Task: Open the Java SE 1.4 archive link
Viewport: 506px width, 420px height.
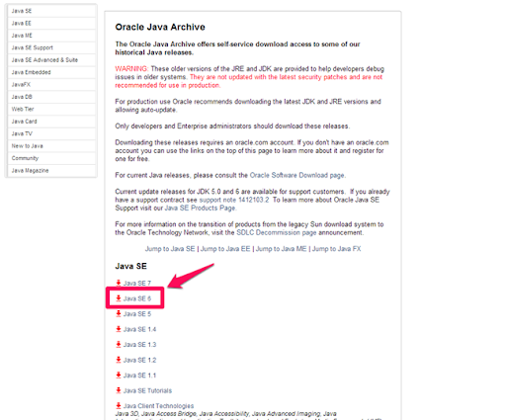Action: coord(139,329)
